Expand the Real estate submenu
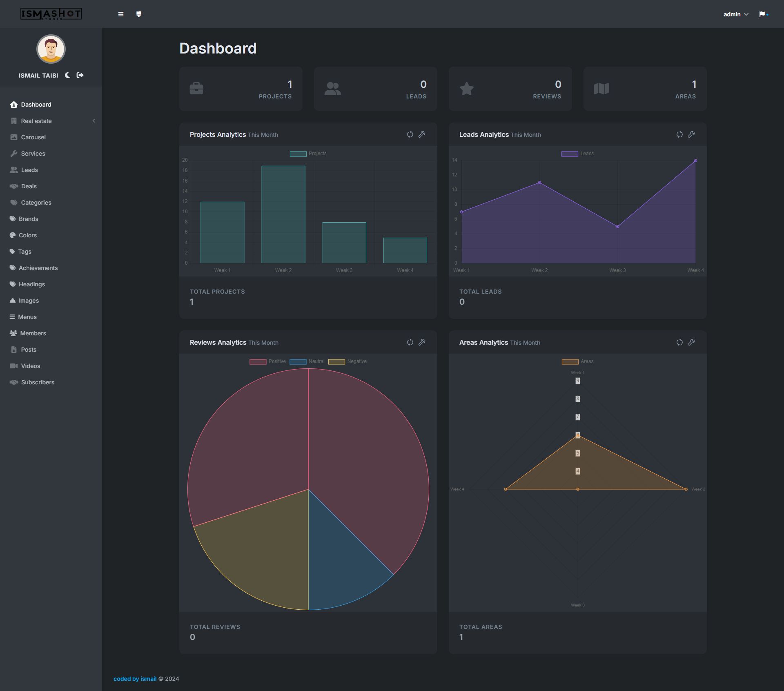Image resolution: width=784 pixels, height=691 pixels. 36,121
